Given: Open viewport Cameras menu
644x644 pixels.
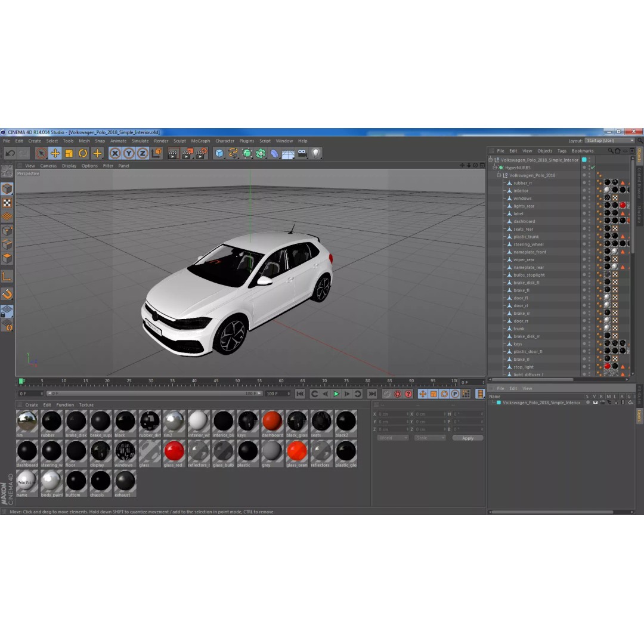Looking at the screenshot, I should [48, 166].
